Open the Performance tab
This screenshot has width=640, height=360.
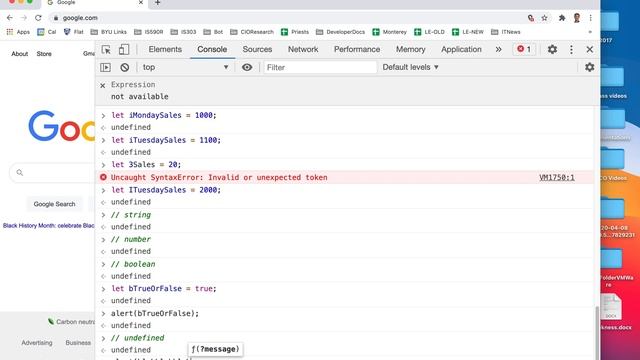357,49
